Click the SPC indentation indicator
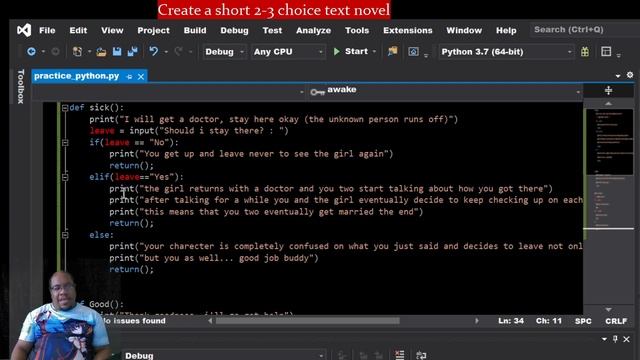This screenshot has height=360, width=640. 583,321
